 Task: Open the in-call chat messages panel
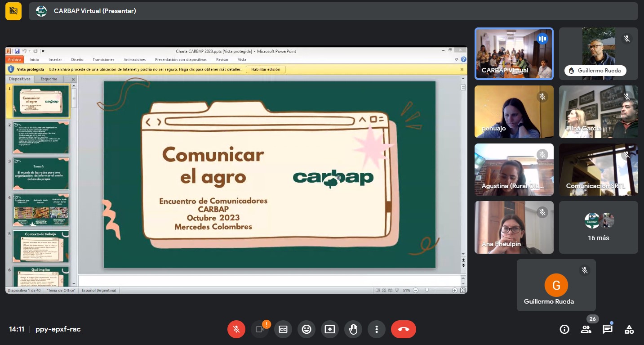608,329
